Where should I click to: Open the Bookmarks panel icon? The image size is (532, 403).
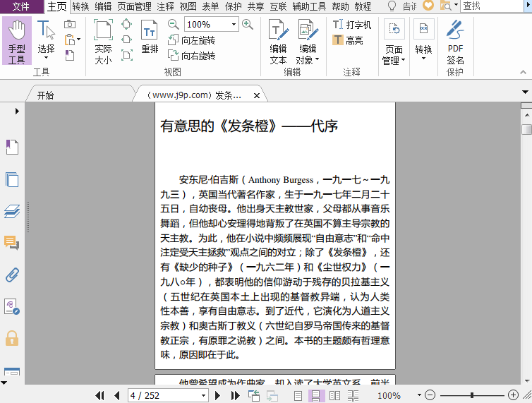12,147
